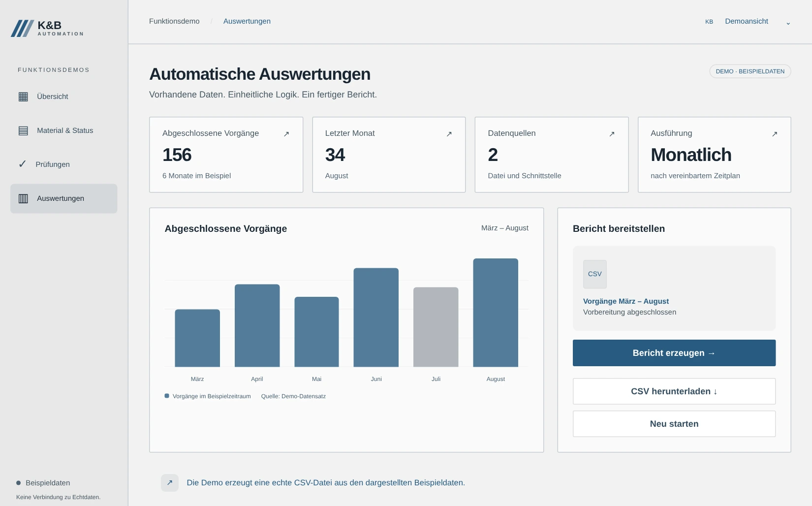Screen dimensions: 812x506
Task: Click the value 34
Action: point(335,155)
